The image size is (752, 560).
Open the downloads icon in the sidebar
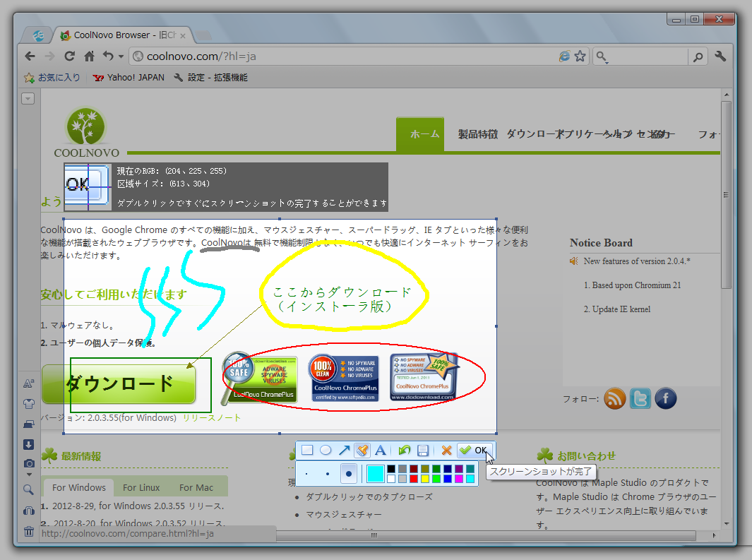[x=29, y=444]
